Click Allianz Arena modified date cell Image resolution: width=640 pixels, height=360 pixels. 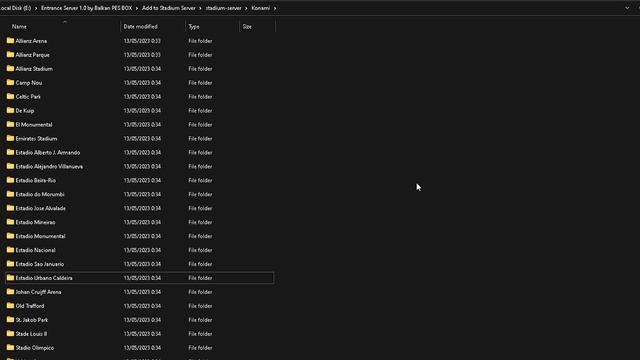(x=142, y=41)
